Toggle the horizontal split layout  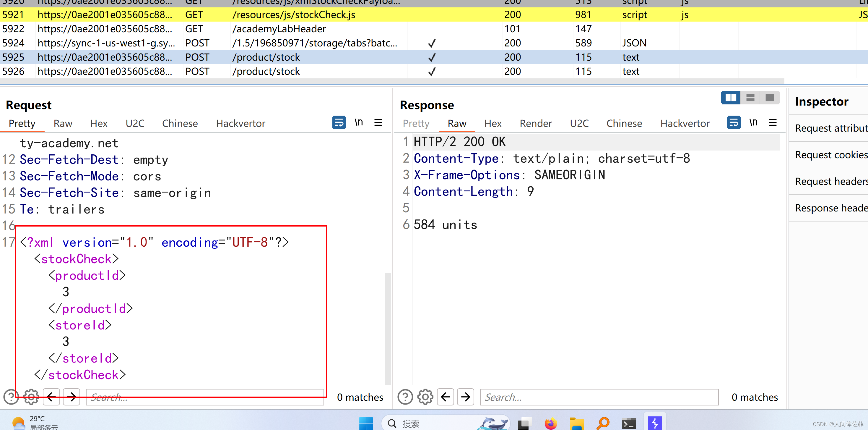tap(750, 98)
